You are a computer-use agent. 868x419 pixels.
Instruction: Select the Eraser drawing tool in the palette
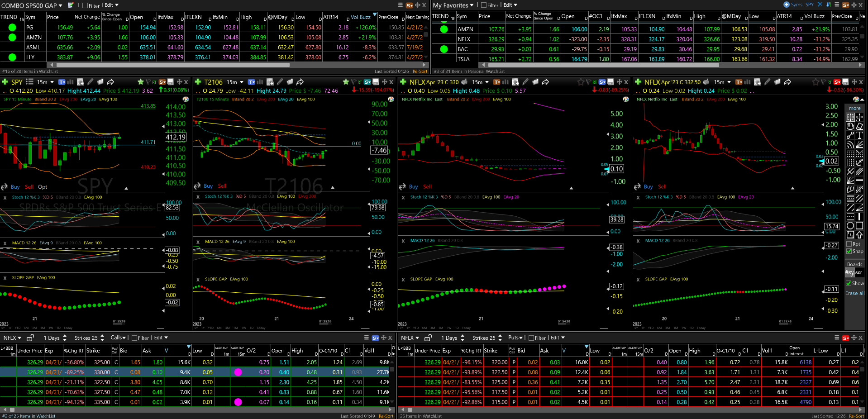[859, 126]
